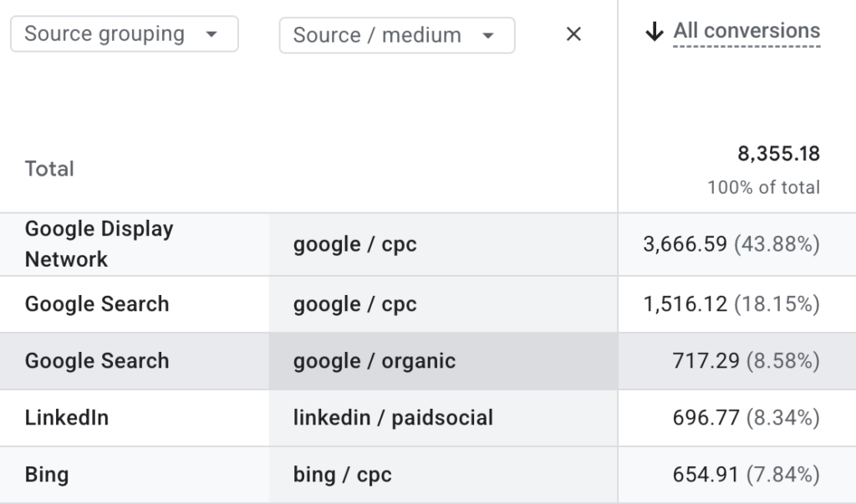Viewport: 856px width, 504px height.
Task: Click the 8,355.18 total conversions value
Action: coord(778,154)
